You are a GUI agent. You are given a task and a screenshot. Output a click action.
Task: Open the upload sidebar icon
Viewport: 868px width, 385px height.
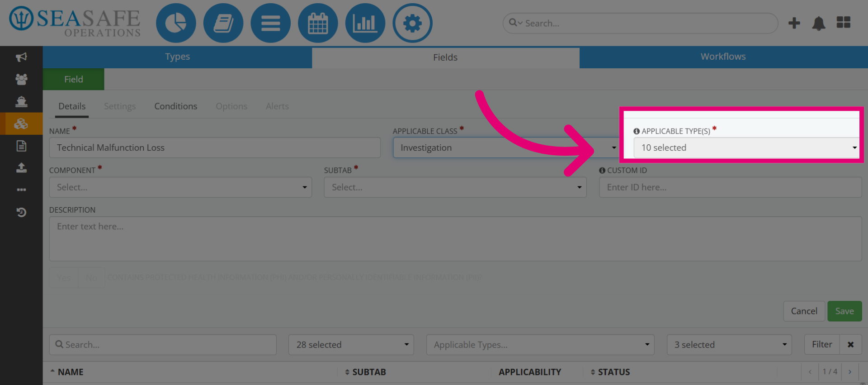[x=21, y=168]
